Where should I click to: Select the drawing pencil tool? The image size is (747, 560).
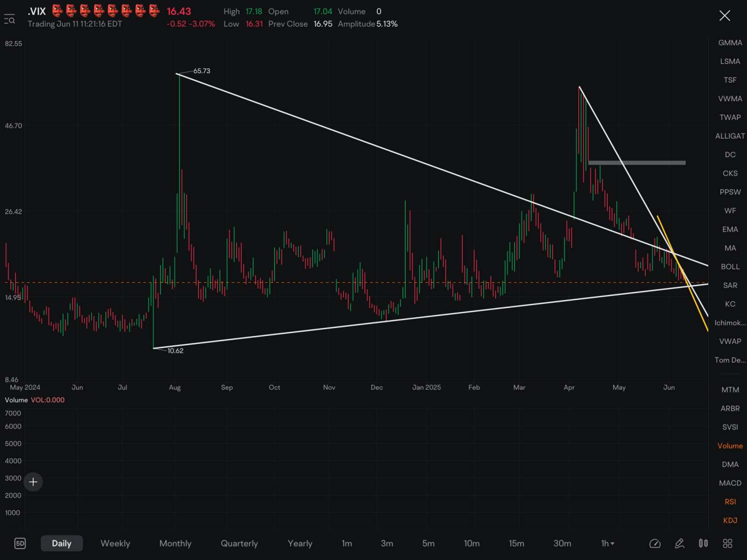click(x=679, y=543)
